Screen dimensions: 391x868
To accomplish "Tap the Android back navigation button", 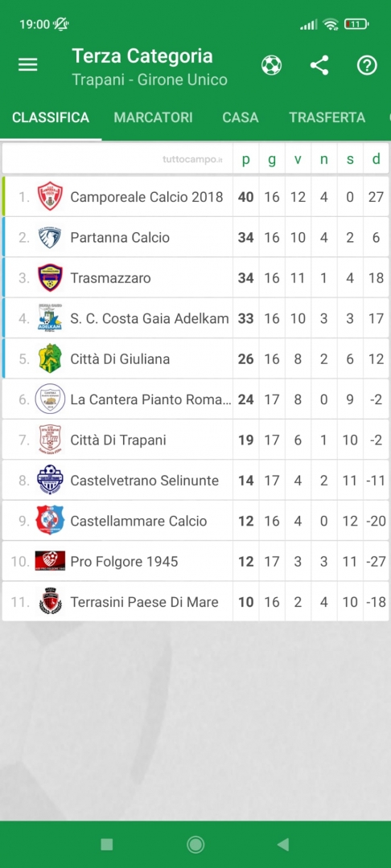I will click(283, 844).
